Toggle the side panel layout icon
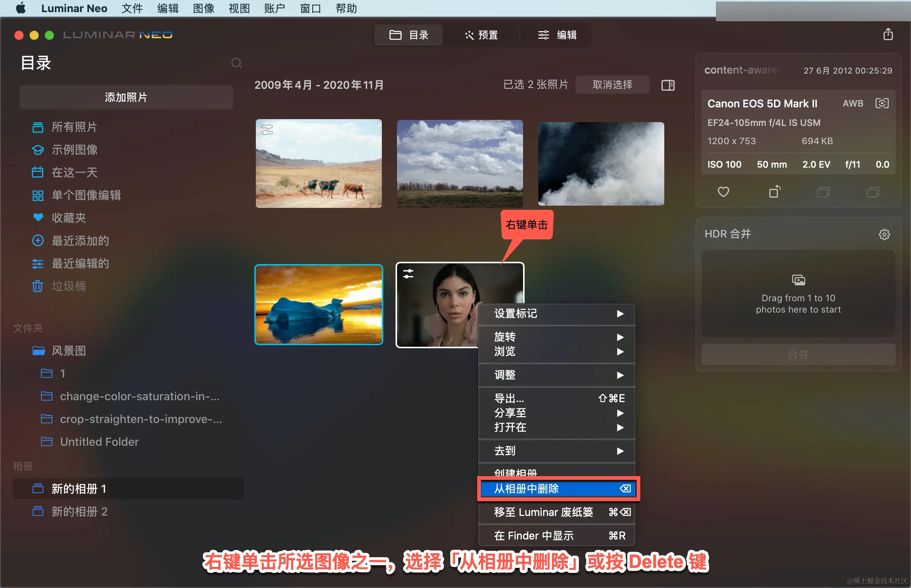Viewport: 911px width, 588px height. click(668, 85)
